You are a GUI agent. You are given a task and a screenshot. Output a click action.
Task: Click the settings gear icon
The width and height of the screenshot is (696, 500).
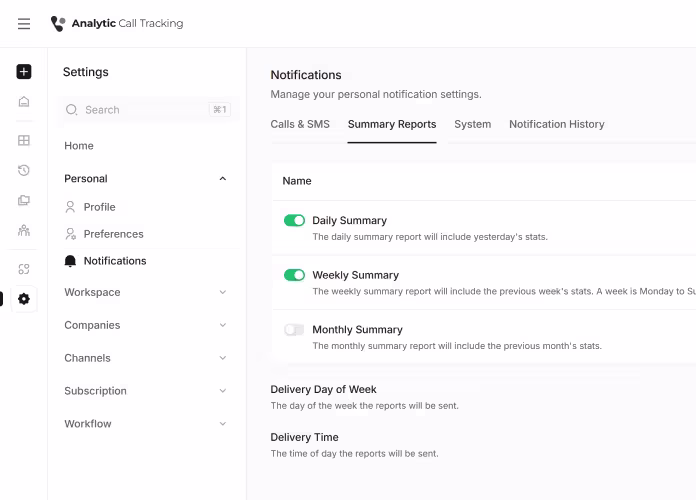24,299
